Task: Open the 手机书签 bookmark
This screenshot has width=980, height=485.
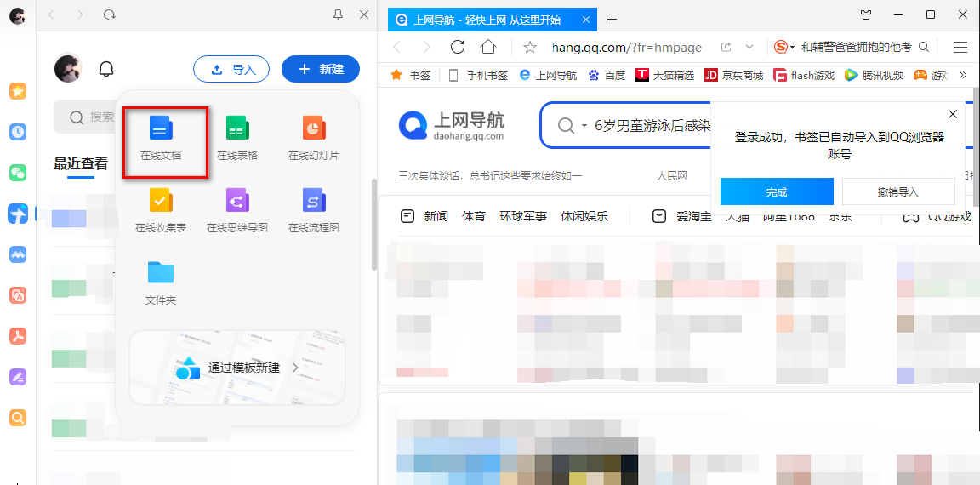Action: (479, 76)
